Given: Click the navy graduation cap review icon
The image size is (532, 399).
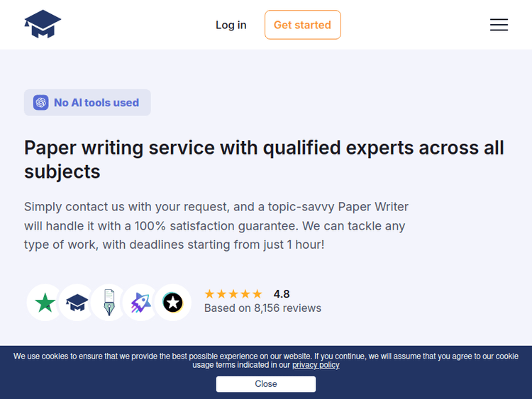Looking at the screenshot, I should pos(77,303).
